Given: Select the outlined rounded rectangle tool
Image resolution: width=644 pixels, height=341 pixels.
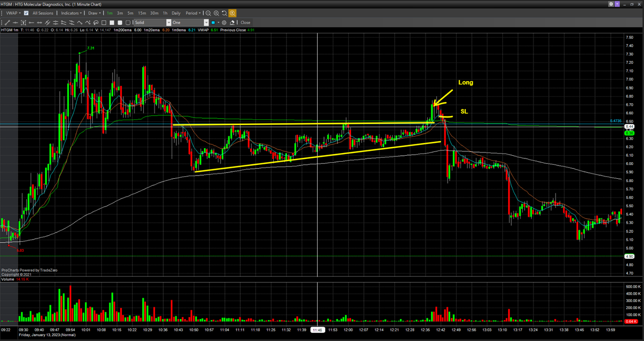Looking at the screenshot, I should pos(128,23).
